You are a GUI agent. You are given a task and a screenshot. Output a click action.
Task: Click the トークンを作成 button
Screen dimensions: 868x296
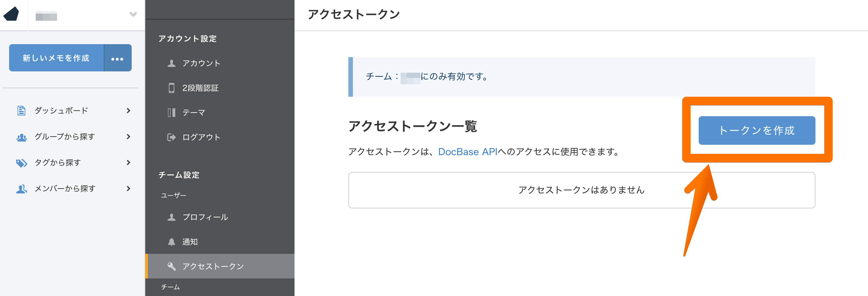756,130
